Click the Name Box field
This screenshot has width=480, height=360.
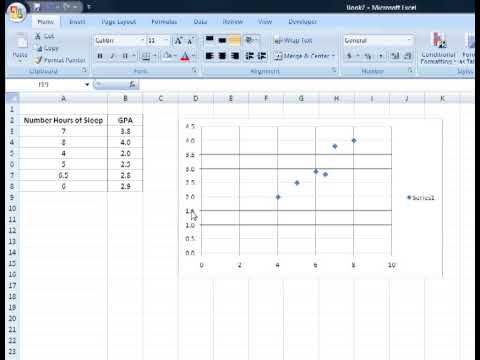44,84
